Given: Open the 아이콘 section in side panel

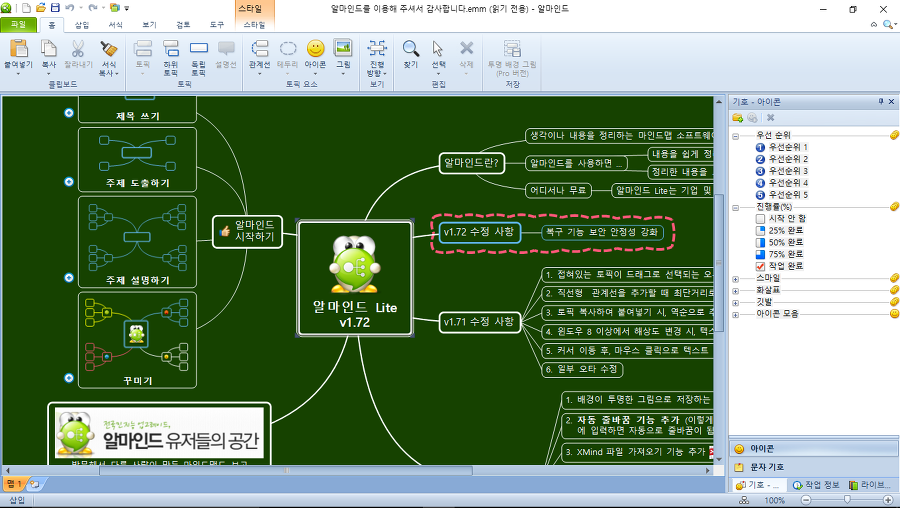Looking at the screenshot, I should (x=813, y=448).
